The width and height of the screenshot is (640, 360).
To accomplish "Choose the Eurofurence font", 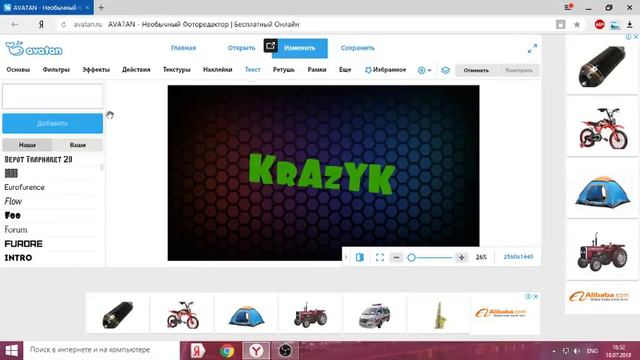I will coord(24,187).
